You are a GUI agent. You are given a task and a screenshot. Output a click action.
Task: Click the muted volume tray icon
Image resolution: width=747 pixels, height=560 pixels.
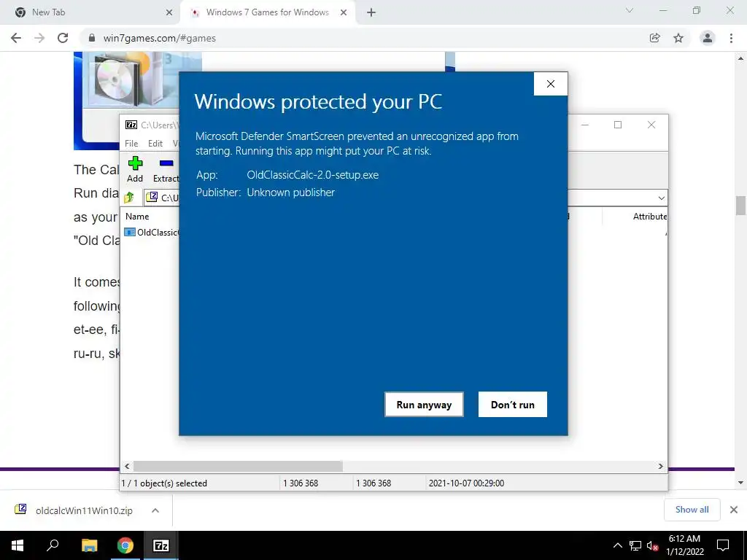(652, 545)
